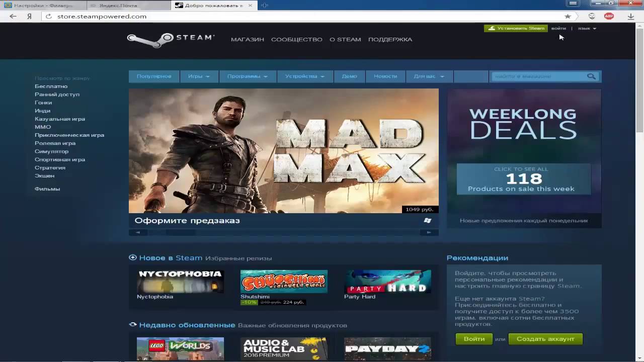Click the plus icon beside 'Новое в Steam'
Screen dimensions: 644x362
(133, 257)
